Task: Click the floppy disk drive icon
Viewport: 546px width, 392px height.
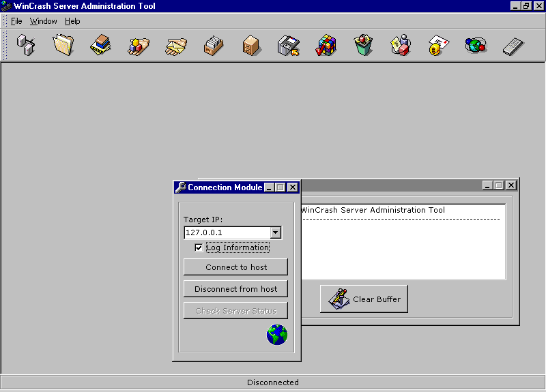Action: 289,46
